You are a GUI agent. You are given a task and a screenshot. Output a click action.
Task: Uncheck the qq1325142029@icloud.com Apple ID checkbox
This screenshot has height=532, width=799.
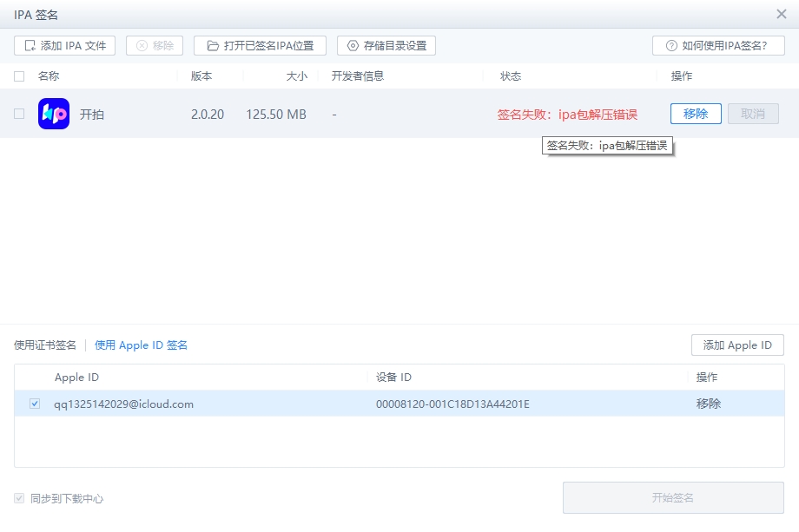point(35,404)
